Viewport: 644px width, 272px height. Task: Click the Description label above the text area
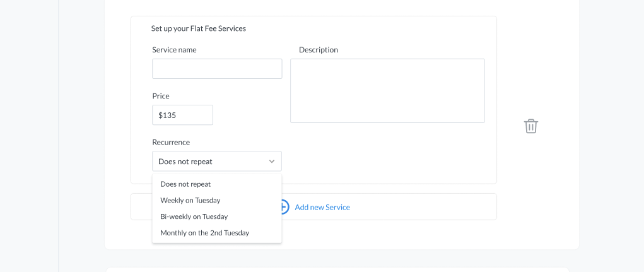(x=319, y=50)
